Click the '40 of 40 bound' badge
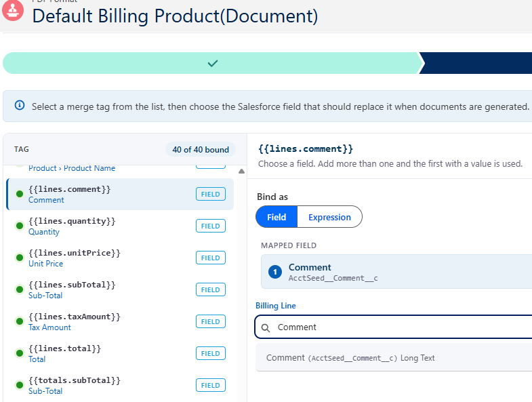The width and height of the screenshot is (532, 402). (201, 149)
